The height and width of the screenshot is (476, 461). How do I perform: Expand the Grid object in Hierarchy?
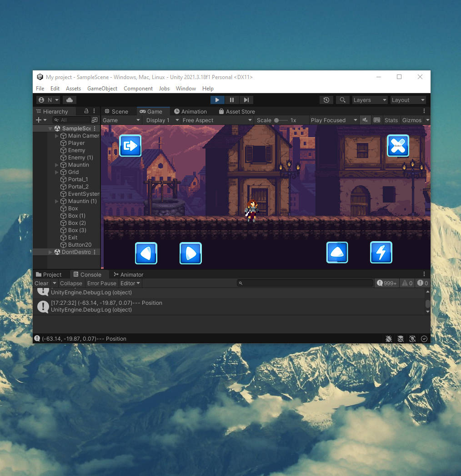click(x=56, y=172)
